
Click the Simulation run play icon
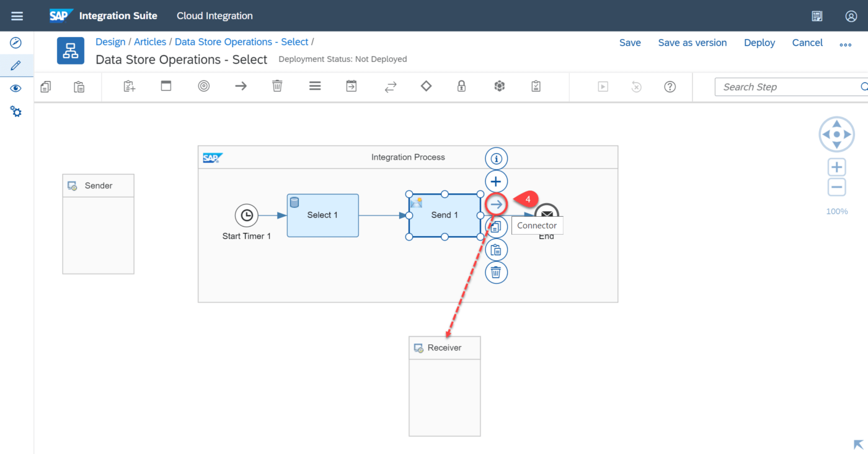(x=603, y=87)
